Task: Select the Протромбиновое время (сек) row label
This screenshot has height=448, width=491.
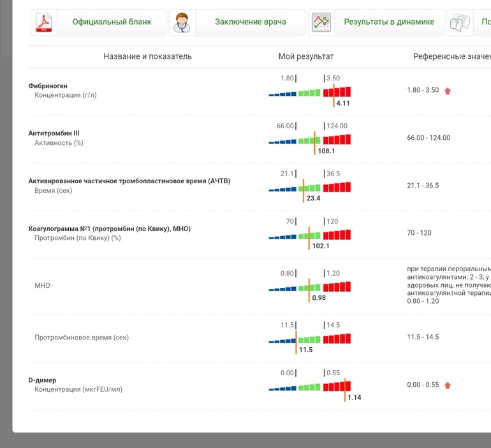Action: (81, 337)
